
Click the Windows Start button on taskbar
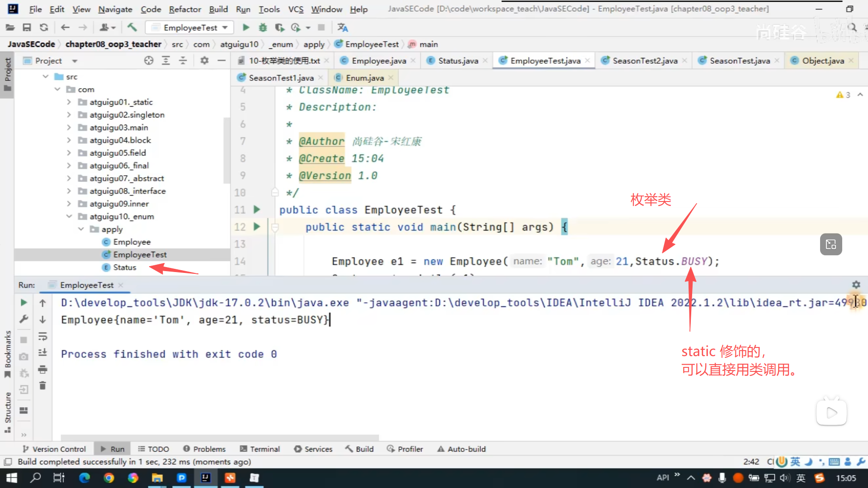pyautogui.click(x=11, y=478)
